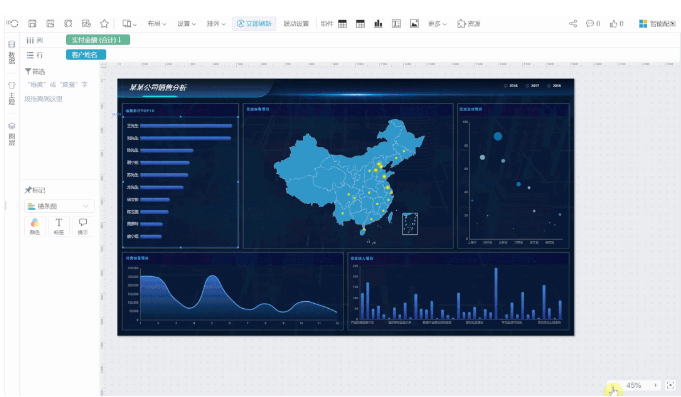Toggle the 立即刷新 button
Viewport: 681px width, 397px height.
coord(254,23)
